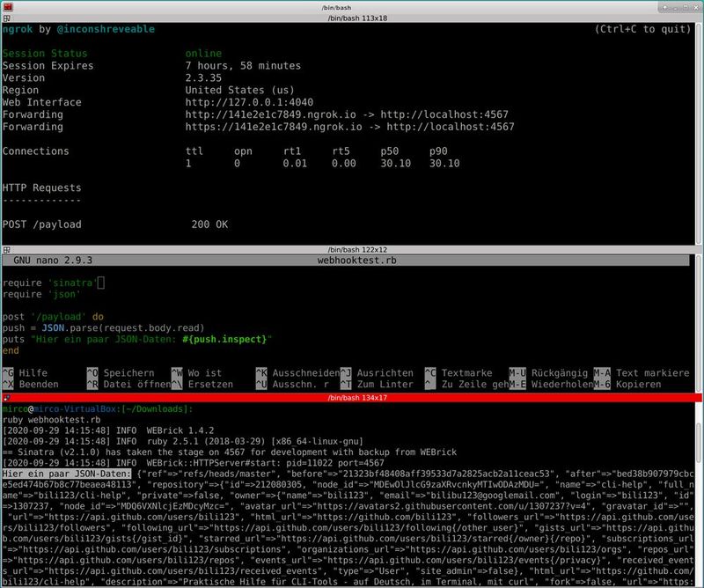This screenshot has height=588, width=704.
Task: Click the 'WEBrick 1.4.2' log line
Action: (107, 430)
